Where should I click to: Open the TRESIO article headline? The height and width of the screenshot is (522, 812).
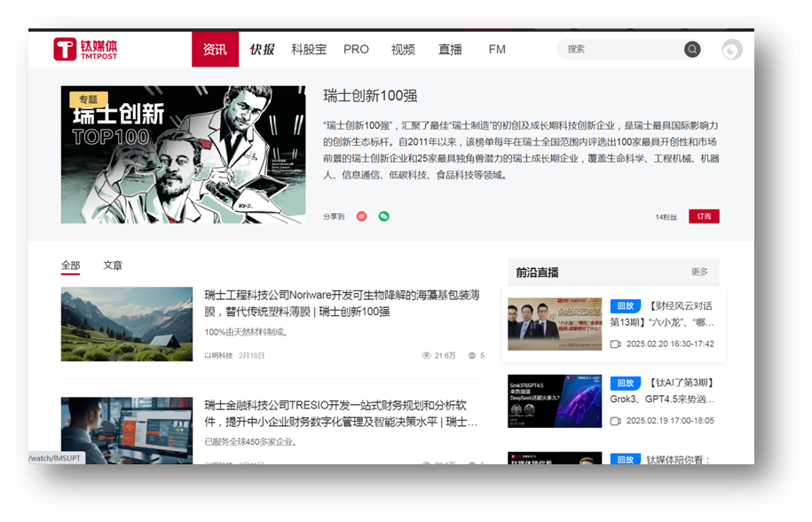coord(341,414)
